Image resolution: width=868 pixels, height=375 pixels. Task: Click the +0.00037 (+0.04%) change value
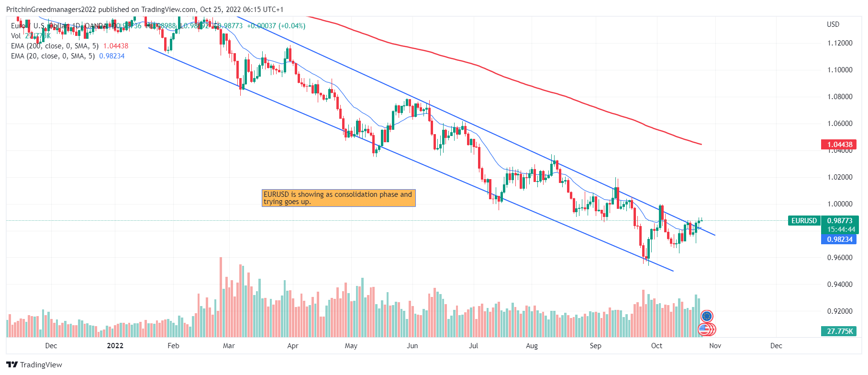coord(276,26)
